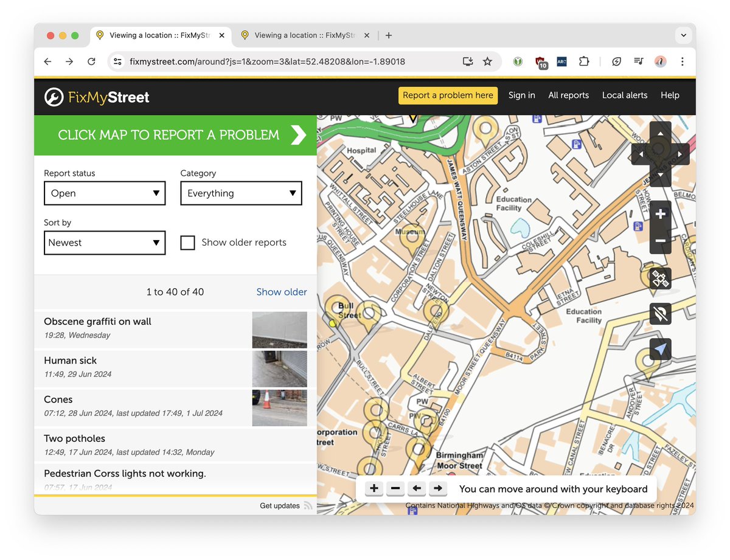This screenshot has height=560, width=730.
Task: Open the Category dropdown showing Everything
Action: click(x=241, y=193)
